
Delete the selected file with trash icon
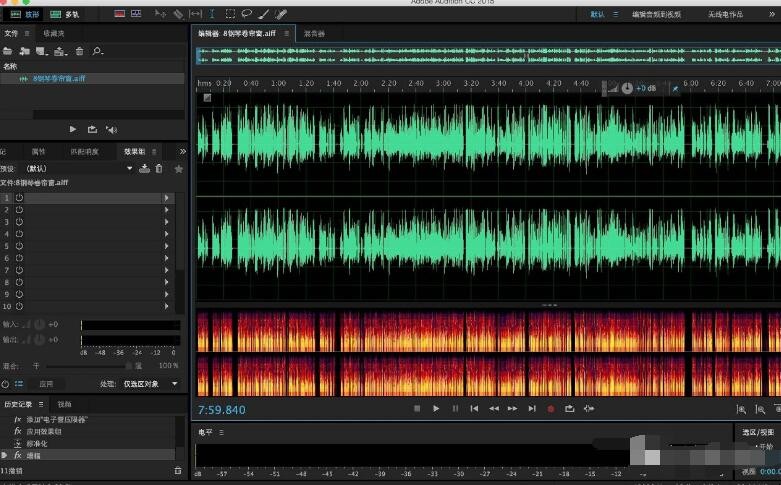point(80,51)
